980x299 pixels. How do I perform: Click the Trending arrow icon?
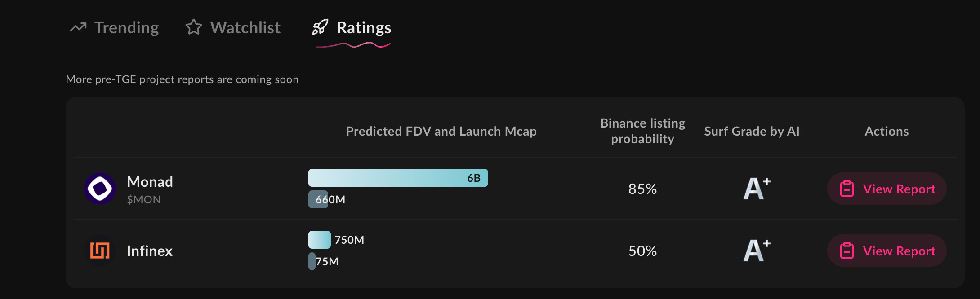click(78, 27)
